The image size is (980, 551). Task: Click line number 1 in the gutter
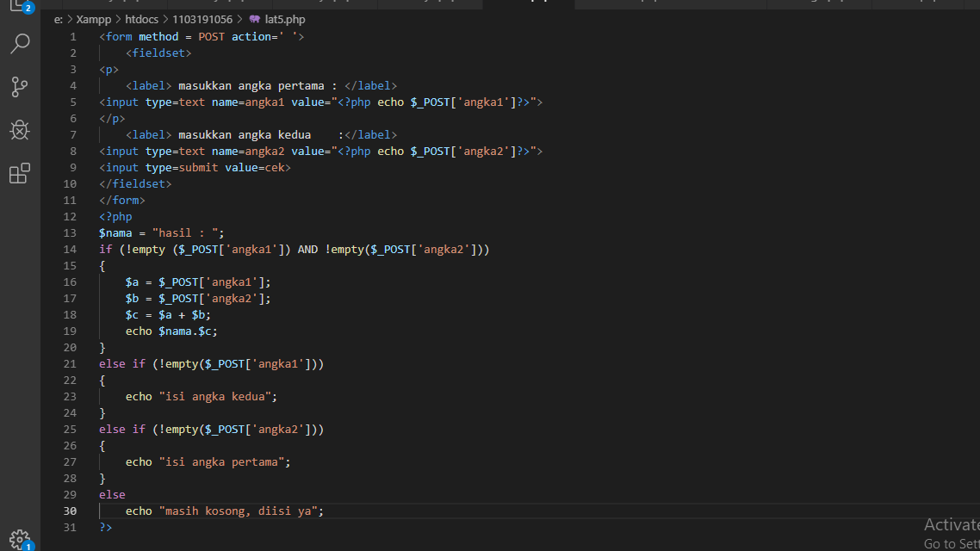73,37
